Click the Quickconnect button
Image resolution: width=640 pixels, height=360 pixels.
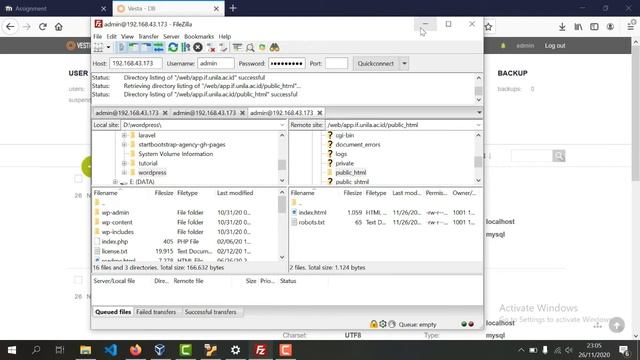(x=376, y=64)
